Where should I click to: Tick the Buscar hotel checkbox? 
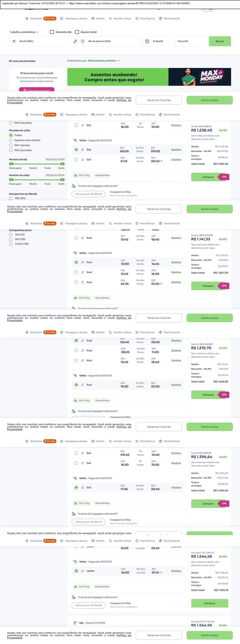[77, 32]
